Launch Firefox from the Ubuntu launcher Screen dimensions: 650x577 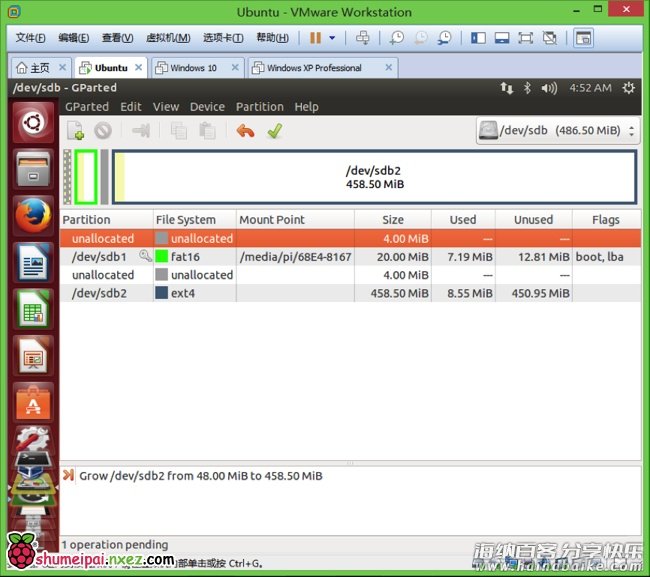click(x=33, y=216)
